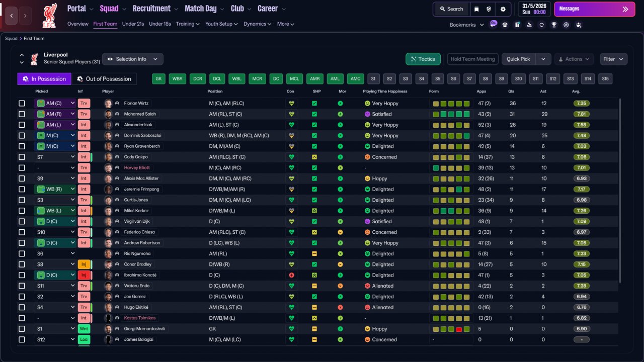Click the tactics board icon in bookmarks bar
644x362 pixels.
click(517, 25)
